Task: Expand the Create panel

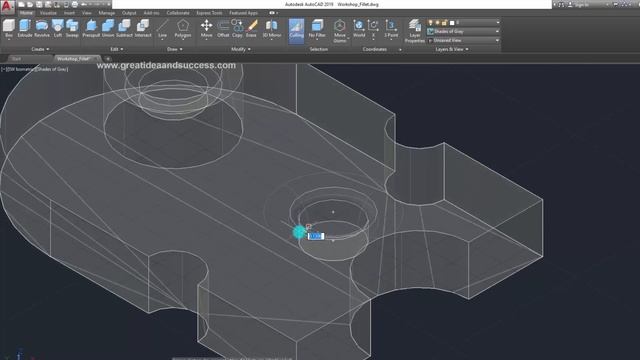Action: (x=40, y=49)
